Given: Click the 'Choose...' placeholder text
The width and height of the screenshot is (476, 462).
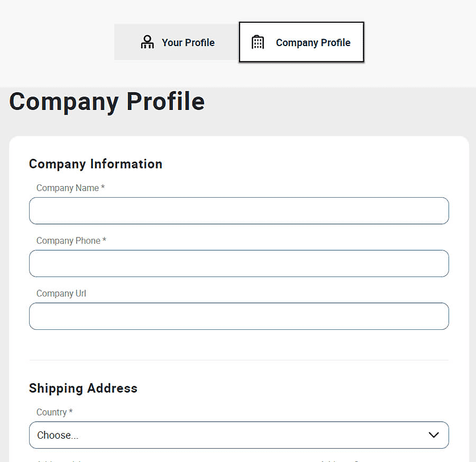Looking at the screenshot, I should (58, 436).
